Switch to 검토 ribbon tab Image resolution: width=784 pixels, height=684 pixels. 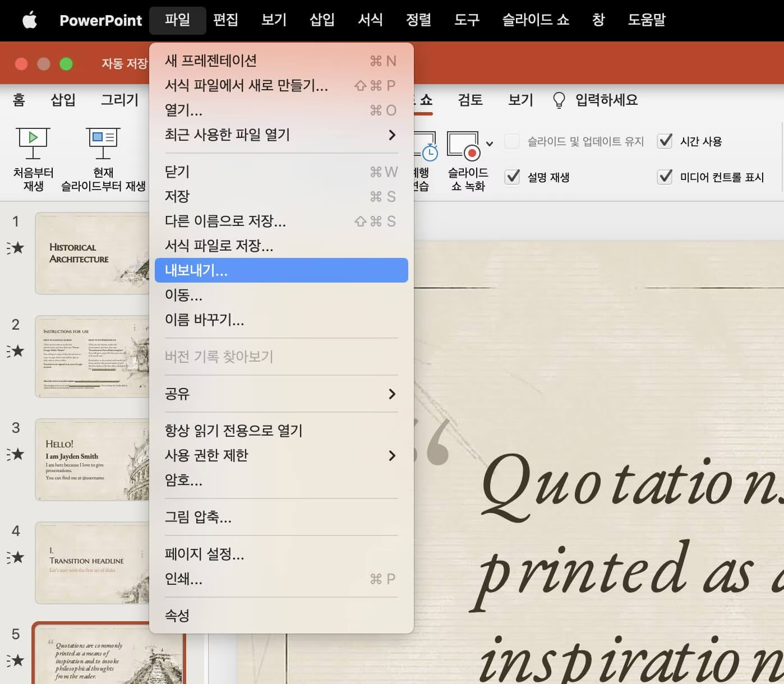click(x=470, y=100)
